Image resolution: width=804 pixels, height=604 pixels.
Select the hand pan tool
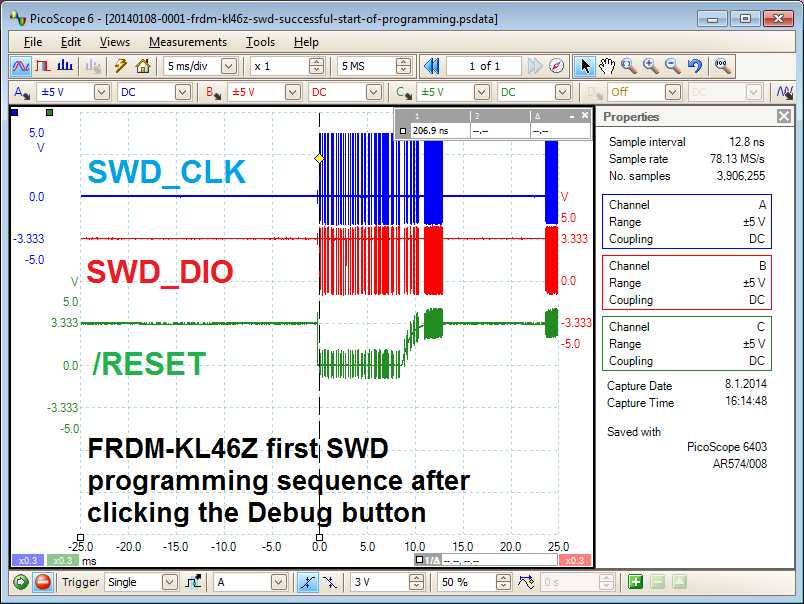[607, 66]
